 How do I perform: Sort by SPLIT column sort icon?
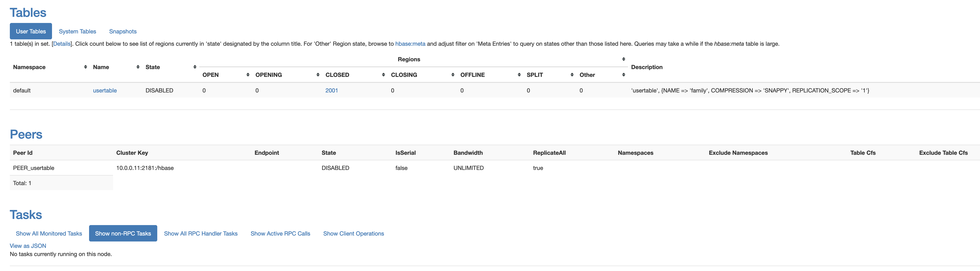click(x=572, y=75)
